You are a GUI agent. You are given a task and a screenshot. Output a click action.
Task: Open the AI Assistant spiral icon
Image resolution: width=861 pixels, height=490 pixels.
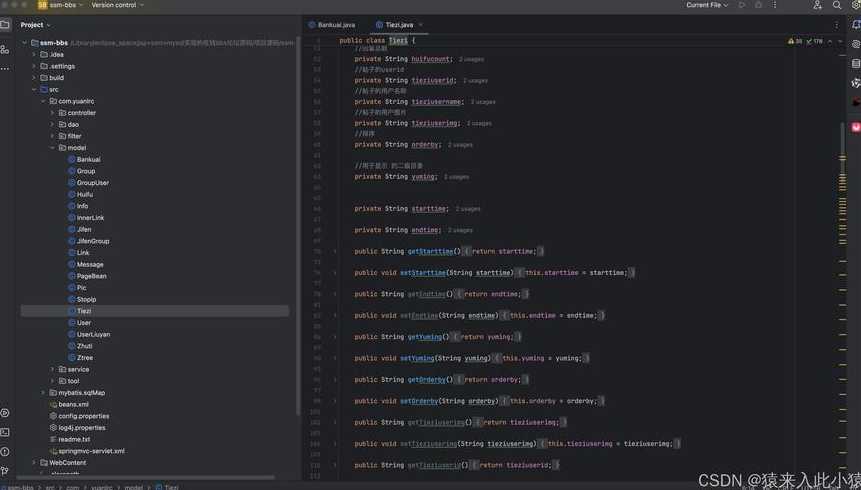pyautogui.click(x=856, y=44)
